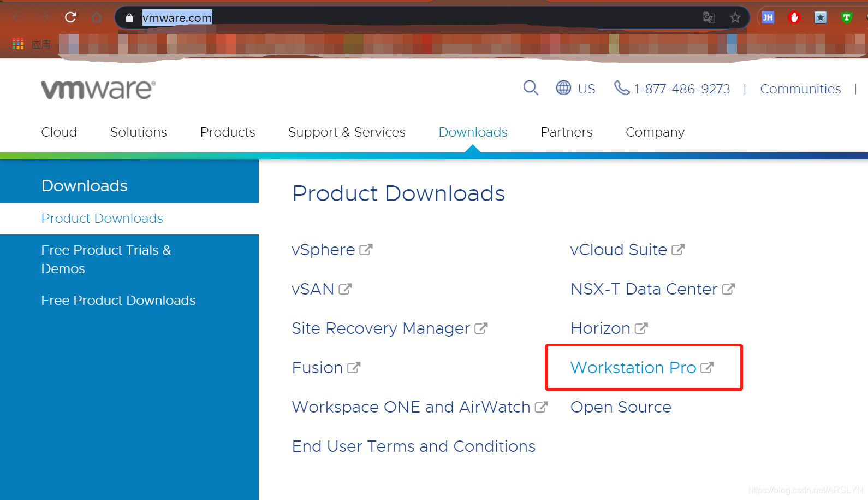
Task: Click the external link icon beside Horizon
Action: tap(641, 328)
